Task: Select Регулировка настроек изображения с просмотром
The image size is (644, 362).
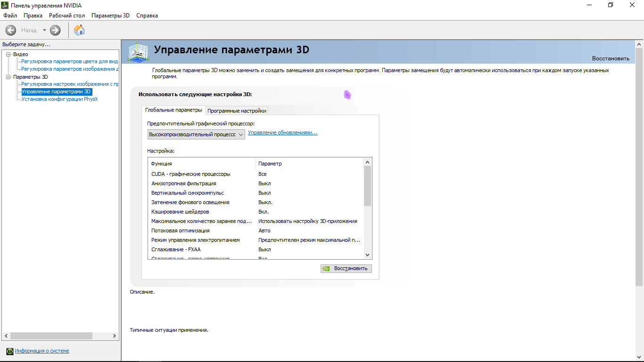Action: pos(69,84)
